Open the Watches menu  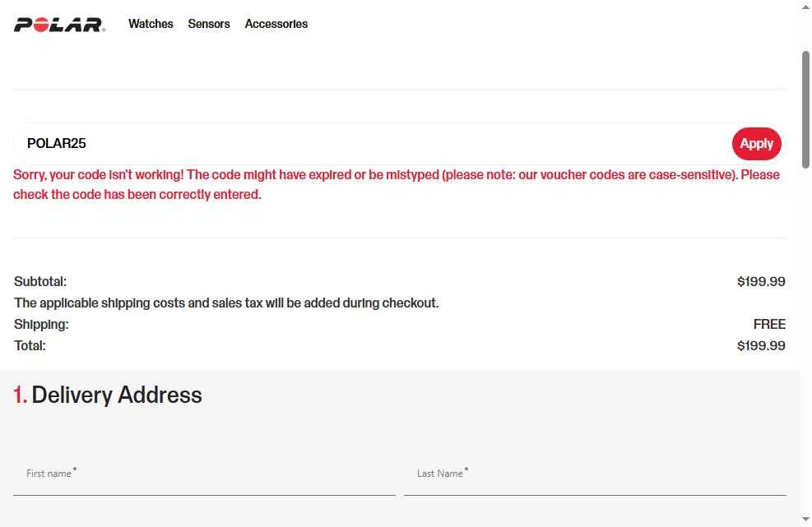151,24
